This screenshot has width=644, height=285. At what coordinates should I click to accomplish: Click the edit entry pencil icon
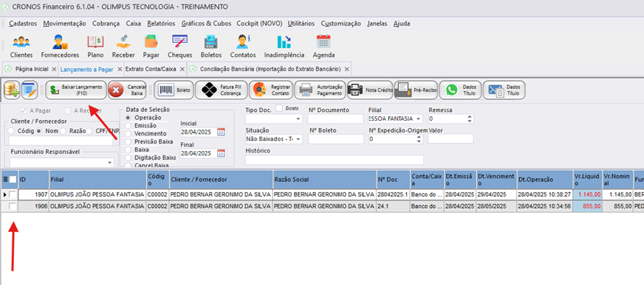30,90
